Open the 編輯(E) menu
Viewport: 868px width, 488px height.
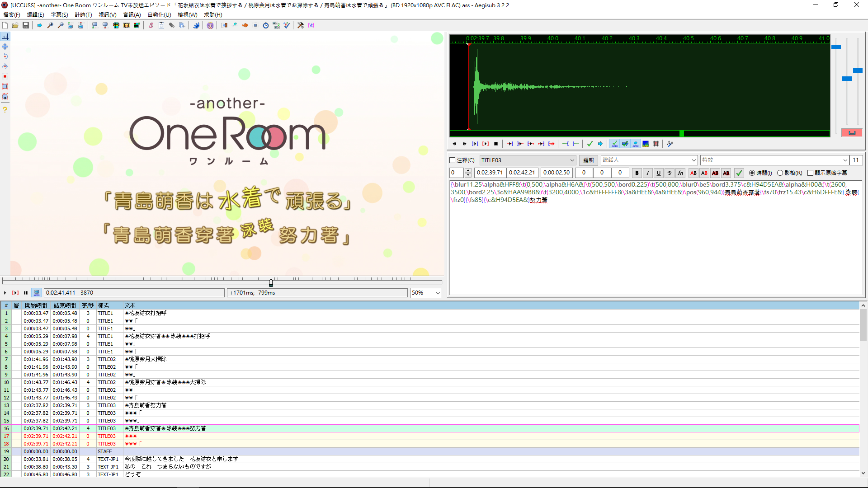point(36,15)
